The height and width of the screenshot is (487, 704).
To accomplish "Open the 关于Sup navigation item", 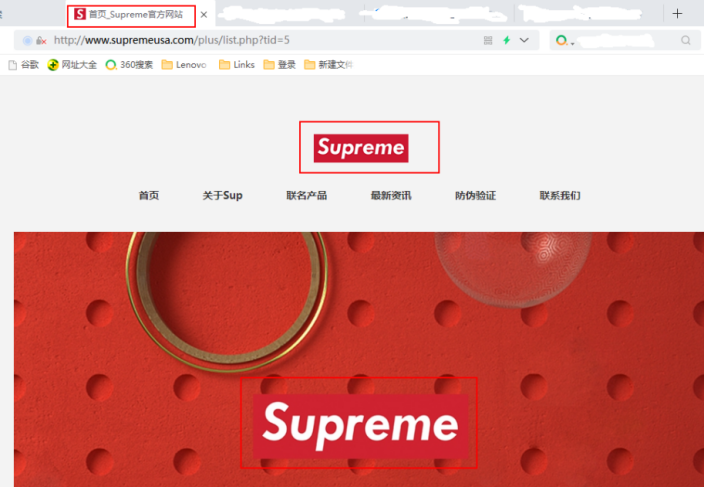I will (x=222, y=196).
